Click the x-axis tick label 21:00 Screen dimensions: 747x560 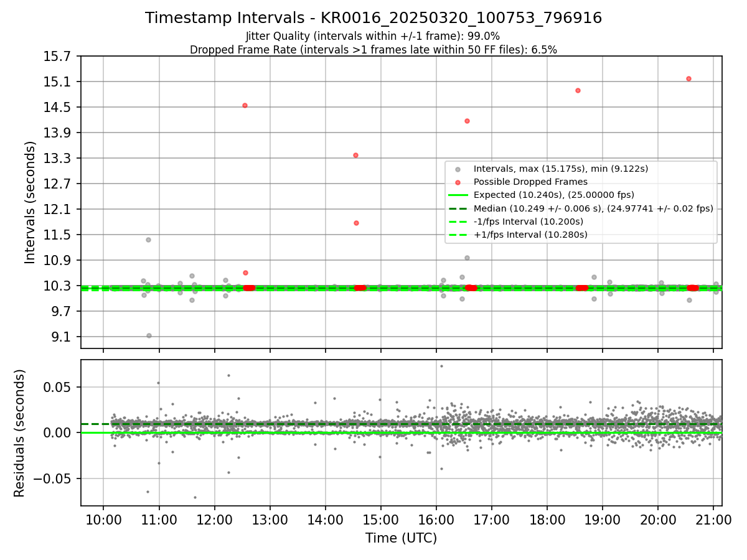point(713,520)
